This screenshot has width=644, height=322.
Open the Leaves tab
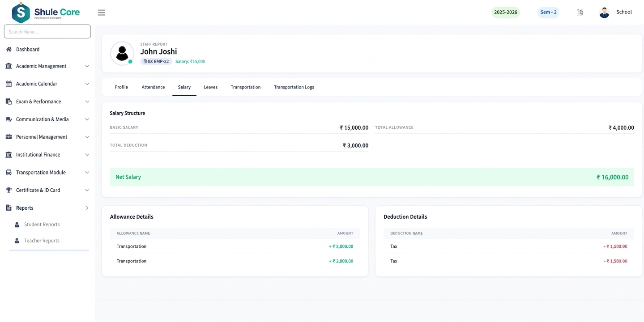[211, 87]
